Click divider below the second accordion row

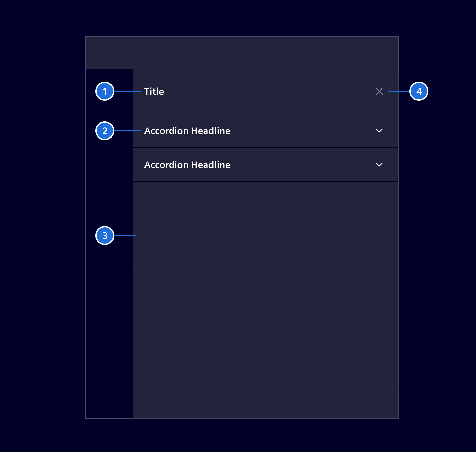point(266,182)
